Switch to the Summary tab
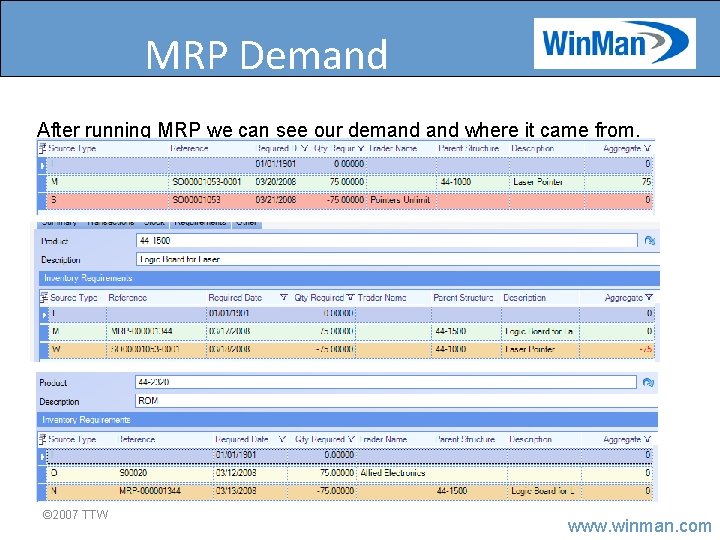The height and width of the screenshot is (540, 720). coord(59,223)
